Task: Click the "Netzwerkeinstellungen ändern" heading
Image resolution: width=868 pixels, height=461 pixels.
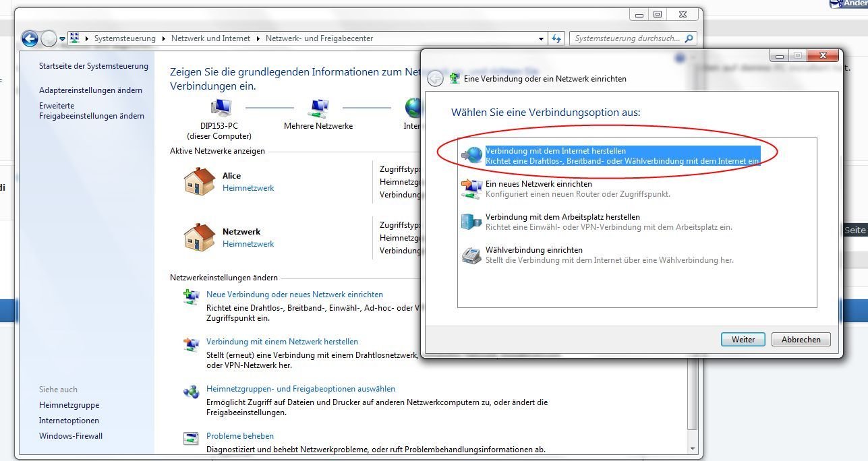Action: pyautogui.click(x=224, y=278)
